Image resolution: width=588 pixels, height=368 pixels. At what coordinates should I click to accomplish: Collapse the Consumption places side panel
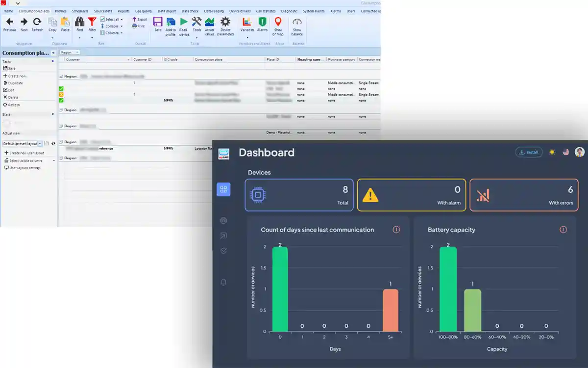click(x=53, y=53)
